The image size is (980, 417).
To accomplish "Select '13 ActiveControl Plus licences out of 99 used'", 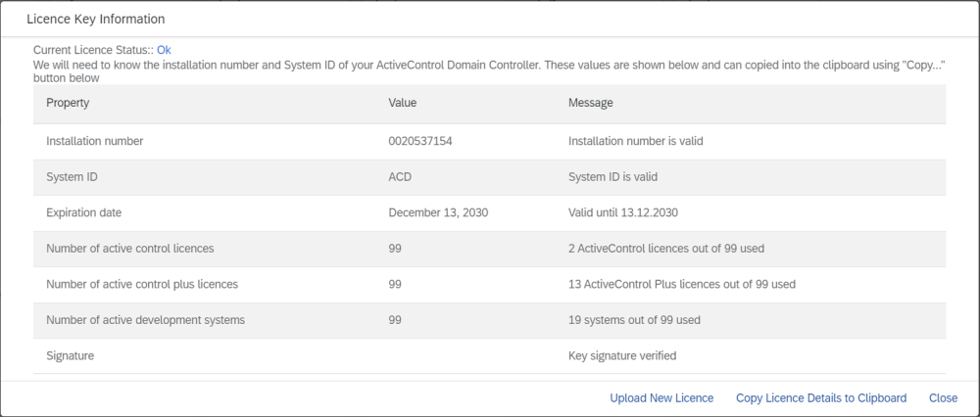I will point(682,284).
